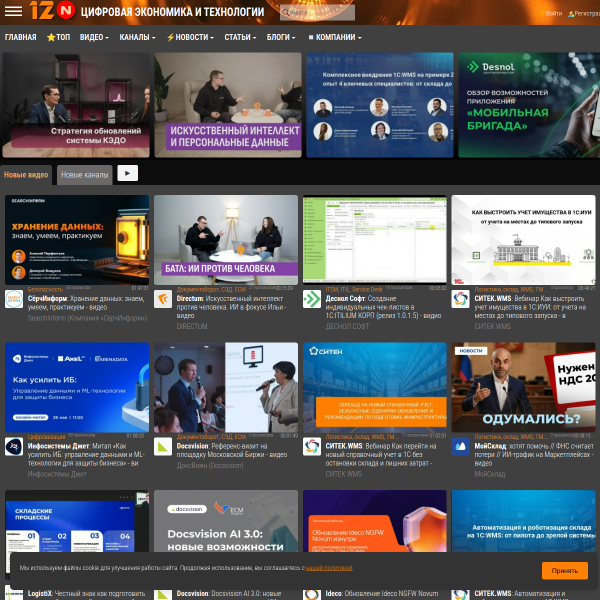Accept cookies with the Принять button
The image size is (600, 600).
click(564, 571)
